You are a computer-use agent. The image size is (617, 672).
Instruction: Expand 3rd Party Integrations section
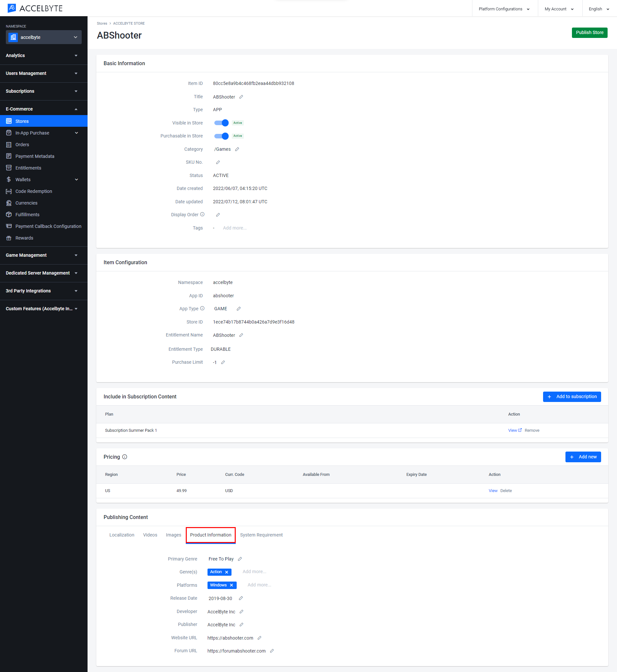[44, 291]
